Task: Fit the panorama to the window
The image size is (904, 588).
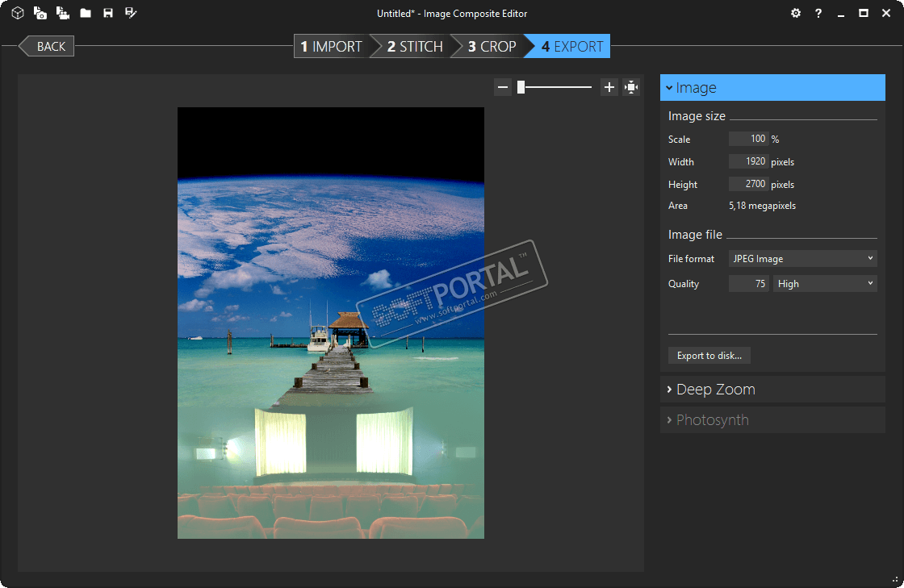Action: pos(631,88)
